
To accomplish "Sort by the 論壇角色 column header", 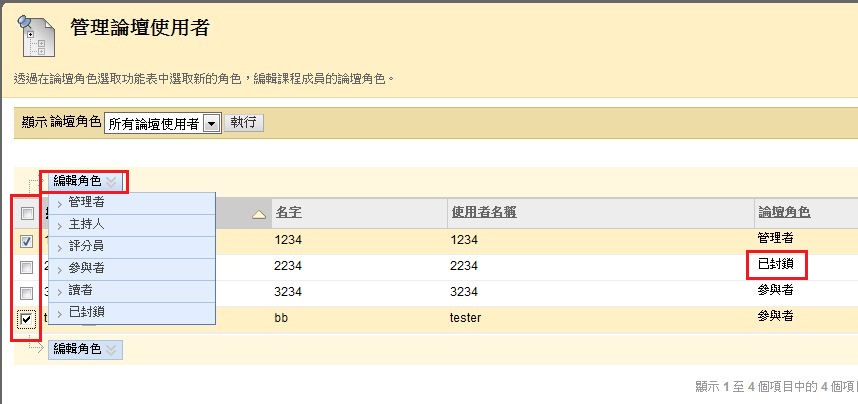I will pyautogui.click(x=784, y=213).
